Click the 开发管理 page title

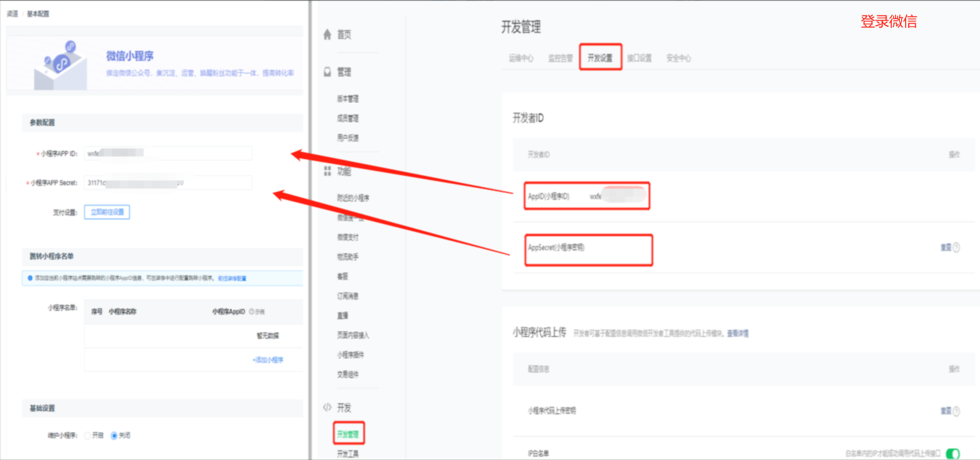tap(521, 27)
